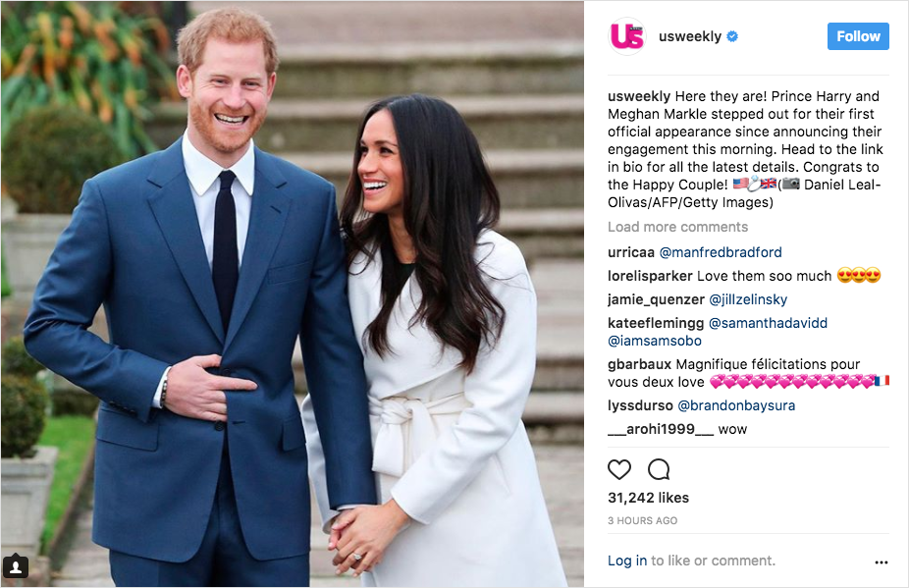909x588 pixels.
Task: Open the @jillzelinsky mention
Action: (x=748, y=299)
